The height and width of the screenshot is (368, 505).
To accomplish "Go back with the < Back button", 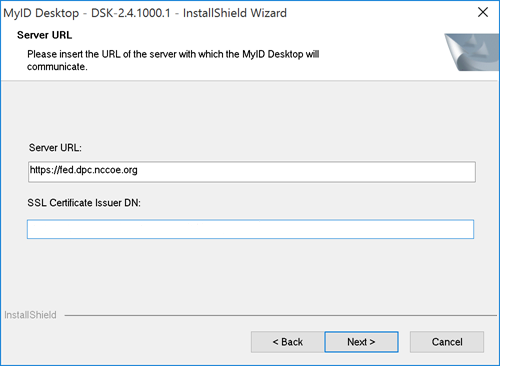I will pyautogui.click(x=288, y=342).
